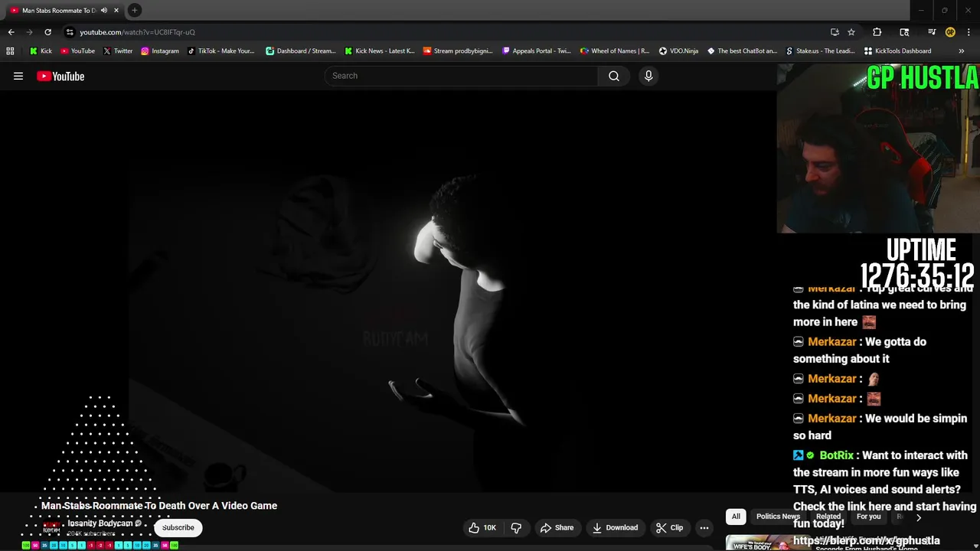Create a clip with the Clip button

point(669,527)
